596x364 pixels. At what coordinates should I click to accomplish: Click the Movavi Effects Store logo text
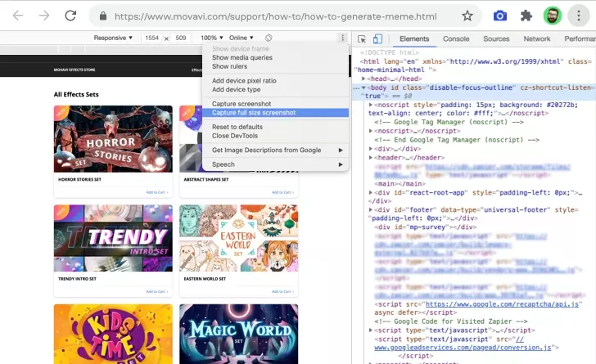(74, 70)
